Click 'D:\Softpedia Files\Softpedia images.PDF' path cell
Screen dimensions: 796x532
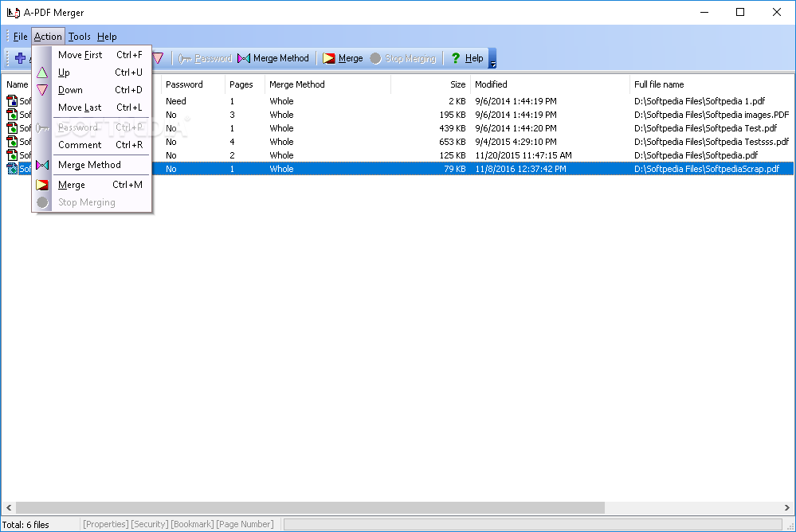[712, 115]
